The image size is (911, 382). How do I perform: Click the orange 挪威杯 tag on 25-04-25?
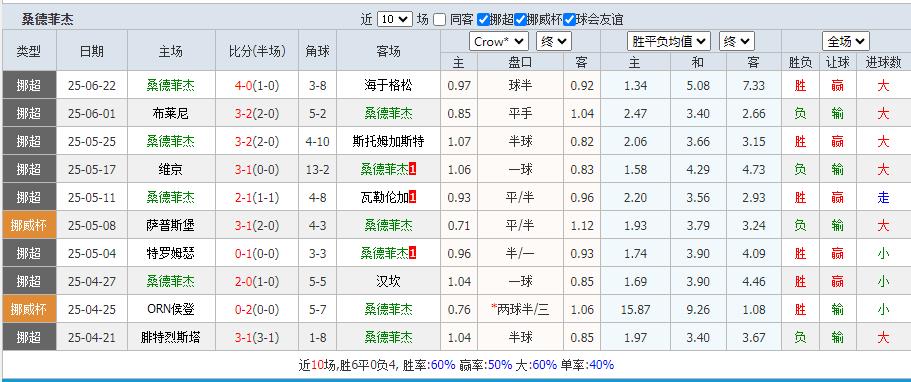coord(29,309)
